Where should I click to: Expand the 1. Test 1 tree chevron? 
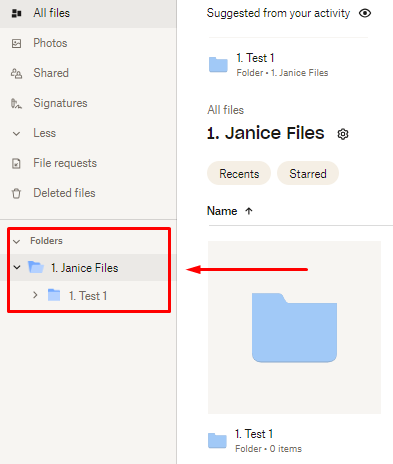(x=35, y=295)
